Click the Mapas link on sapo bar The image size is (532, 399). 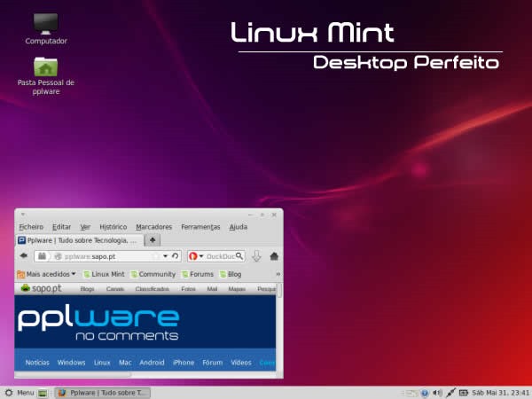tap(237, 289)
